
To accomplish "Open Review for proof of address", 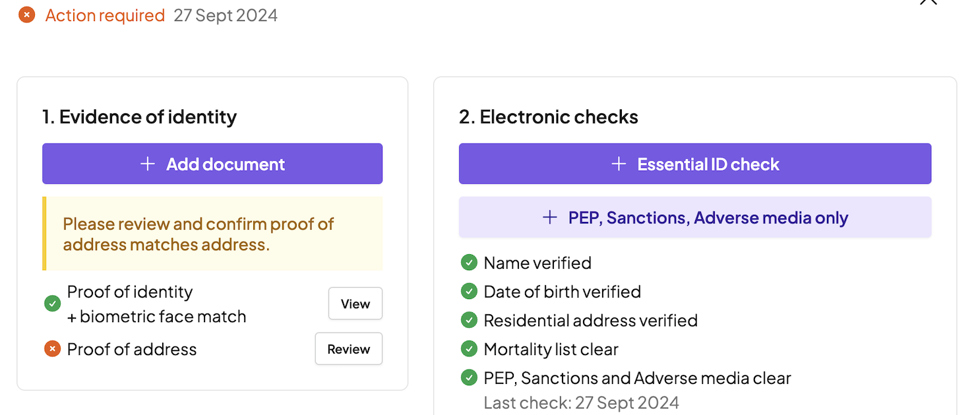I will (348, 349).
